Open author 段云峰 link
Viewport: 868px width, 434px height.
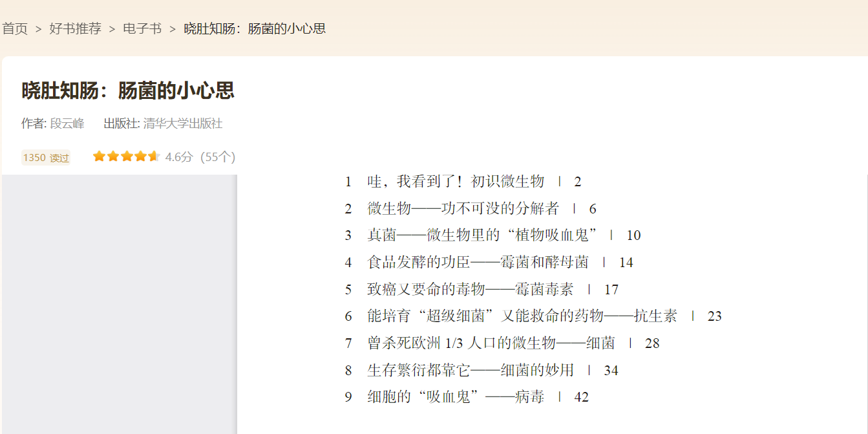click(67, 124)
